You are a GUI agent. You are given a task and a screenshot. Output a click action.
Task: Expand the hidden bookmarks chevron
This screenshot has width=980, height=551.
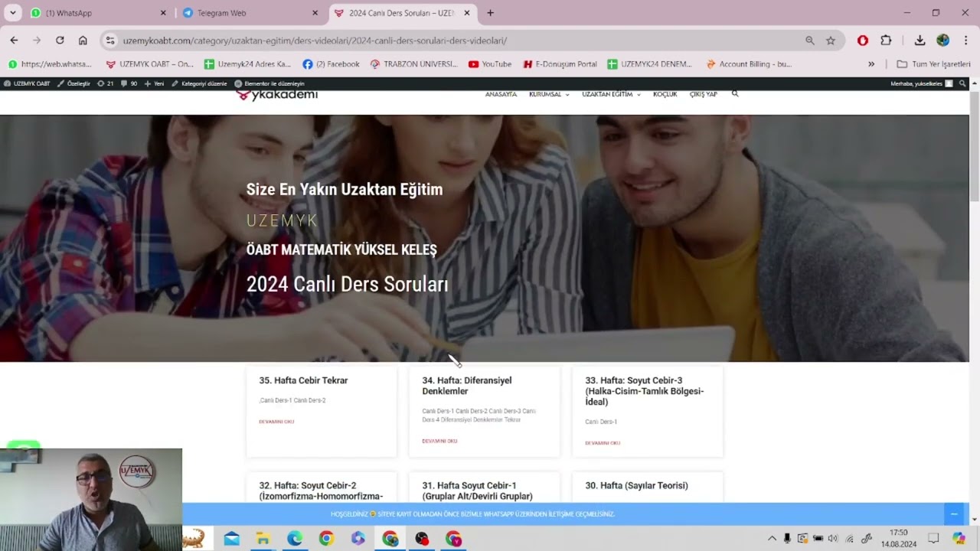871,64
